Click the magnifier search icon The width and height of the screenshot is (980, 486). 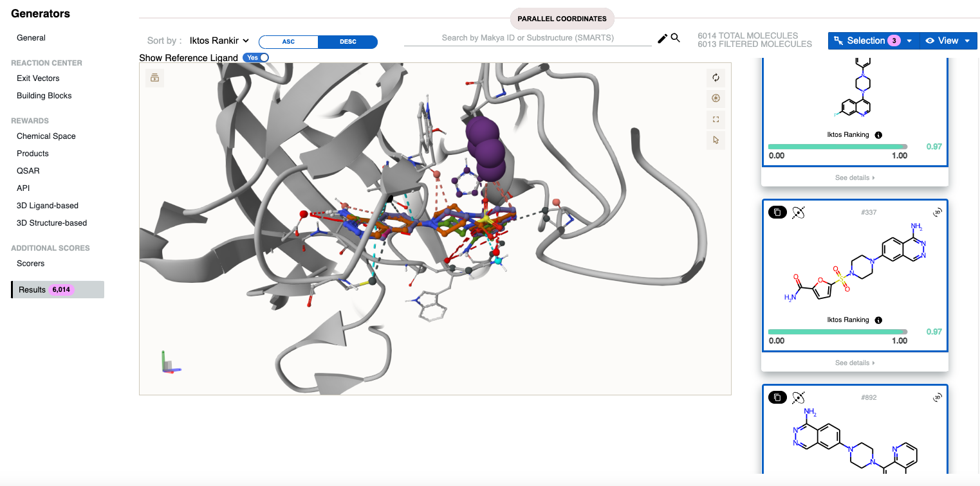click(x=676, y=38)
